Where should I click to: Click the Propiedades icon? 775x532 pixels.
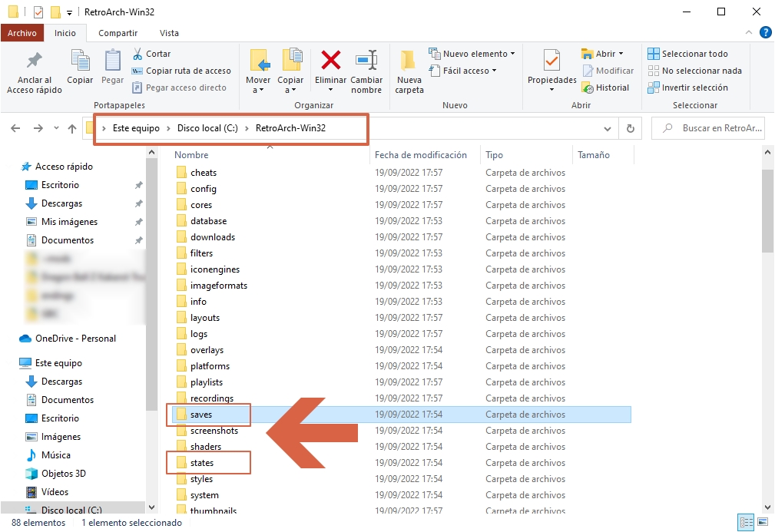point(551,61)
